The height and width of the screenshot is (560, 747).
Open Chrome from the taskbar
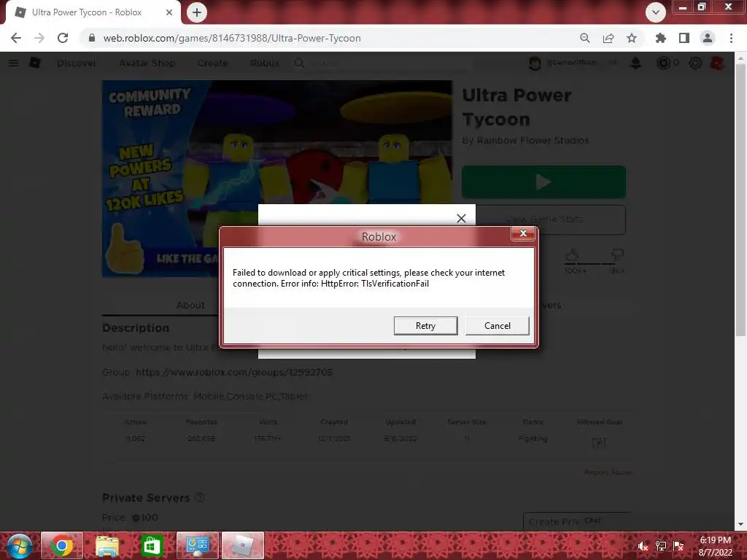[x=62, y=545]
